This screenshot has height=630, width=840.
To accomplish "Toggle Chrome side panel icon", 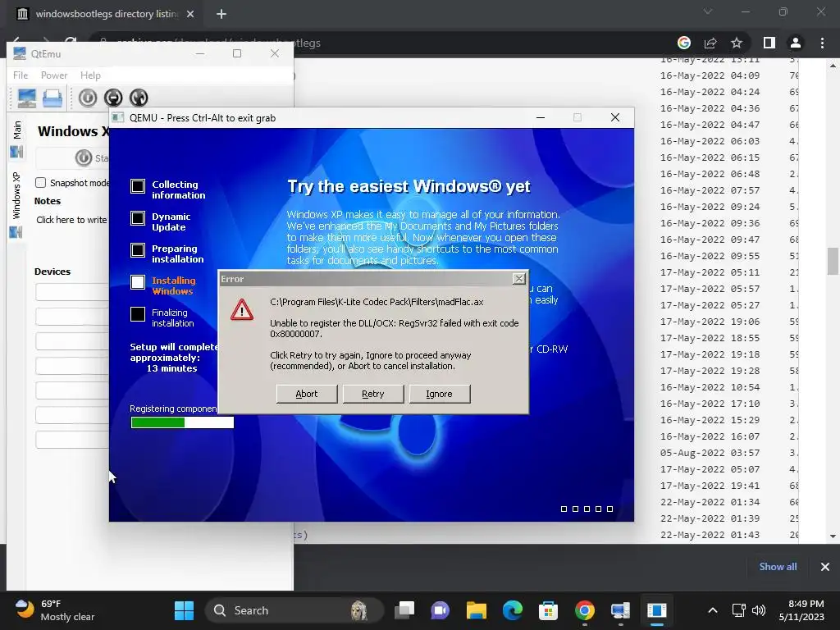I will click(769, 43).
